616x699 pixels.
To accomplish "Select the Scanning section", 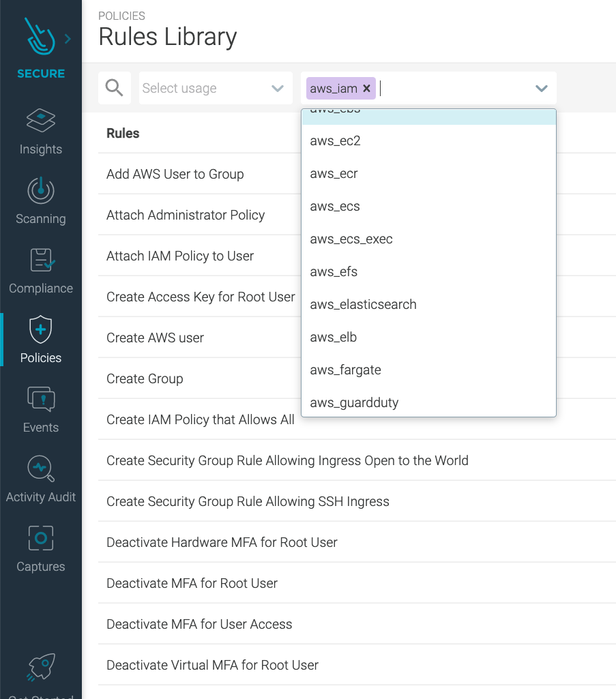I will click(x=40, y=202).
